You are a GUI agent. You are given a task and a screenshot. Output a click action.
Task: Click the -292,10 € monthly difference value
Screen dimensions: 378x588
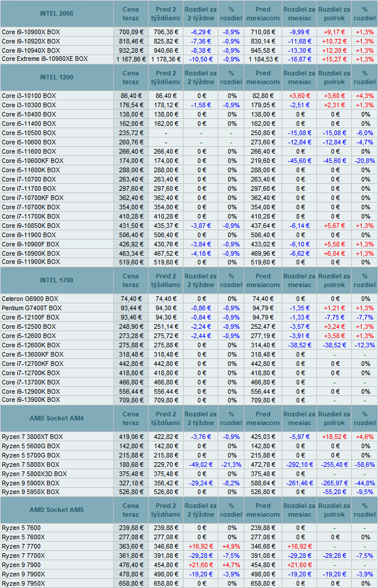299,465
